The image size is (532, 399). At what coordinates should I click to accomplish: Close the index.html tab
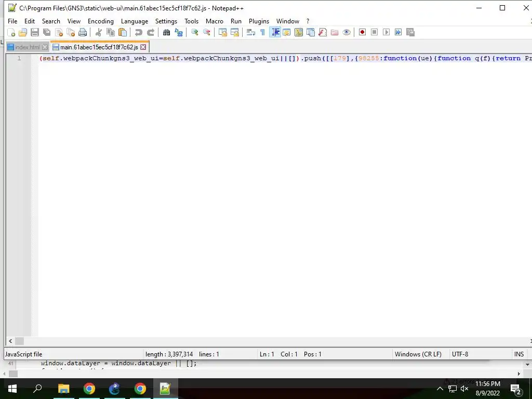(x=45, y=47)
